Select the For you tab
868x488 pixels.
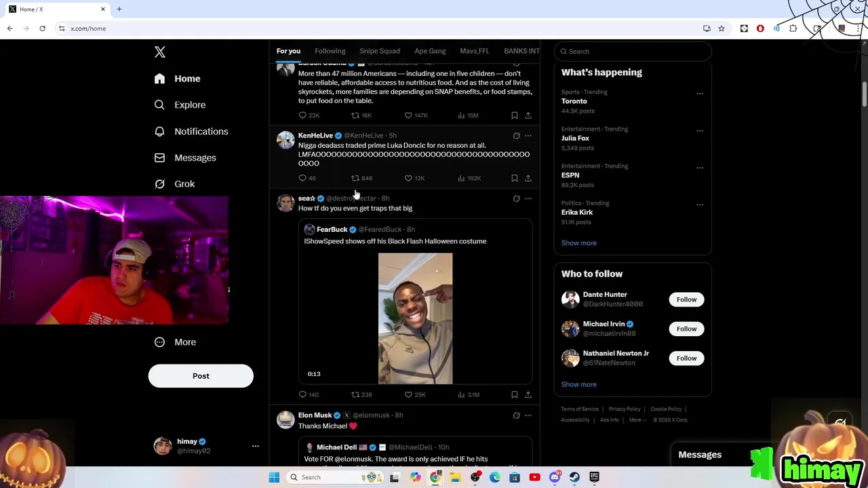coord(288,51)
